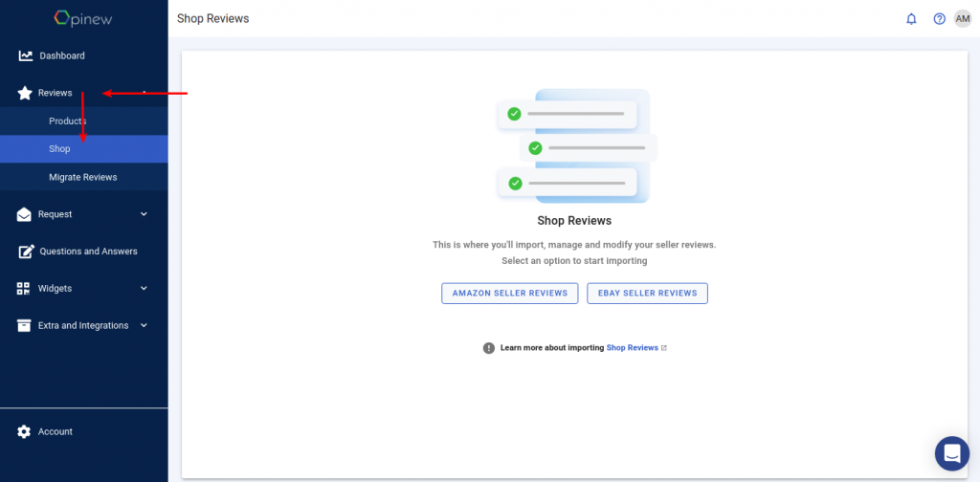Click the Shop Reviews heading under illustration
The width and height of the screenshot is (980, 482).
point(574,220)
